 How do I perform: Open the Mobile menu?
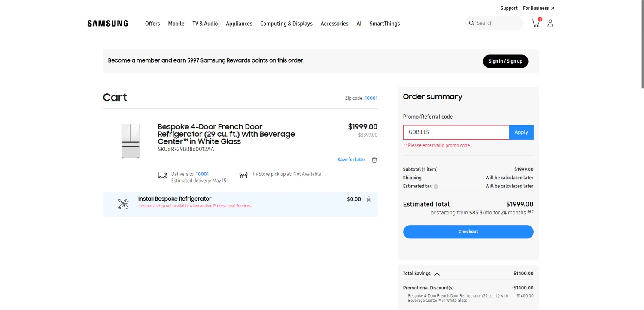176,24
